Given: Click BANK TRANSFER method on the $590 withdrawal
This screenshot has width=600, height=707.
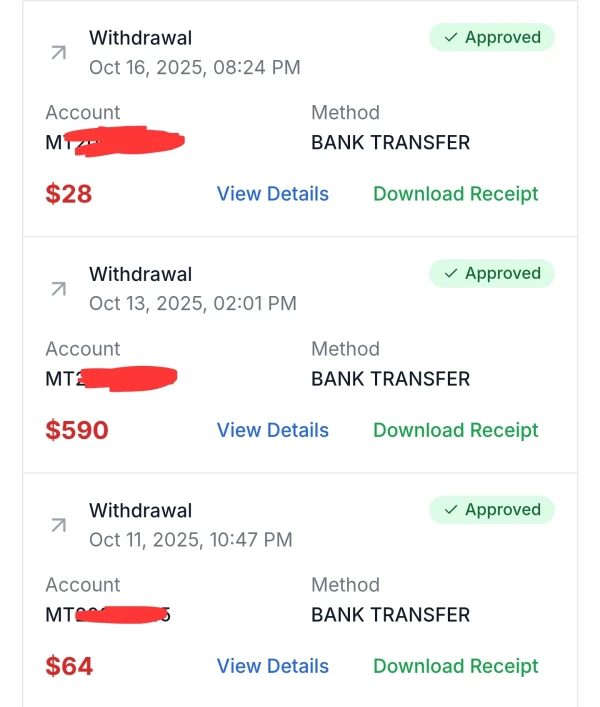Looking at the screenshot, I should coord(390,379).
